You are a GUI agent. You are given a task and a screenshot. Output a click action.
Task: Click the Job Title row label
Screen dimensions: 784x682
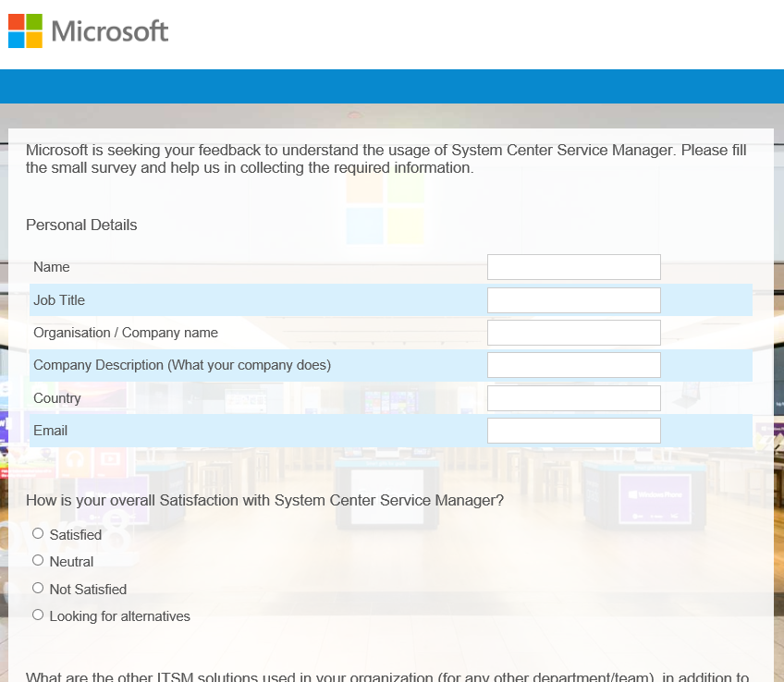click(x=59, y=300)
